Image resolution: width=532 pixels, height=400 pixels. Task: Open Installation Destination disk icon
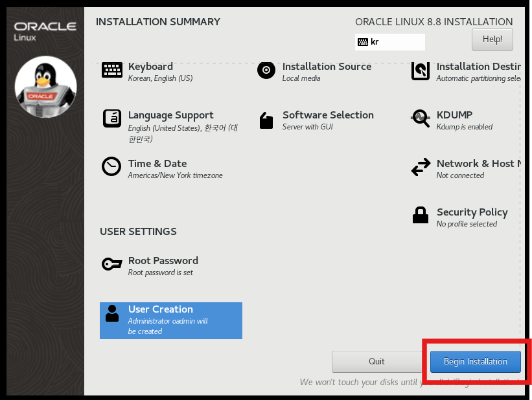421,71
